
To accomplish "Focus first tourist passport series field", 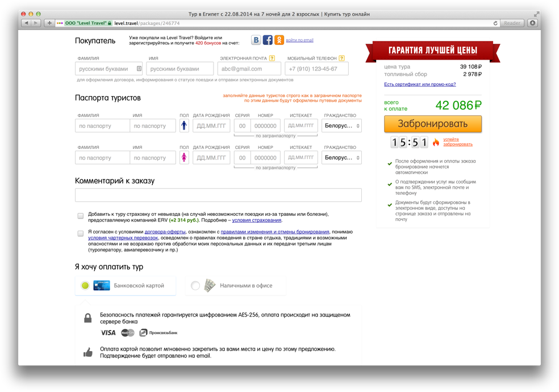I will click(x=243, y=126).
